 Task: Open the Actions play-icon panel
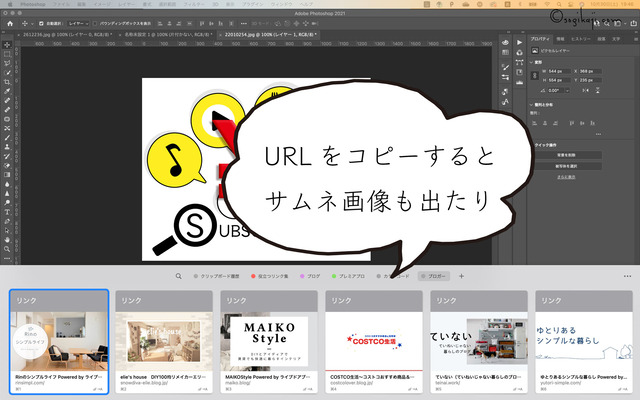[x=519, y=42]
